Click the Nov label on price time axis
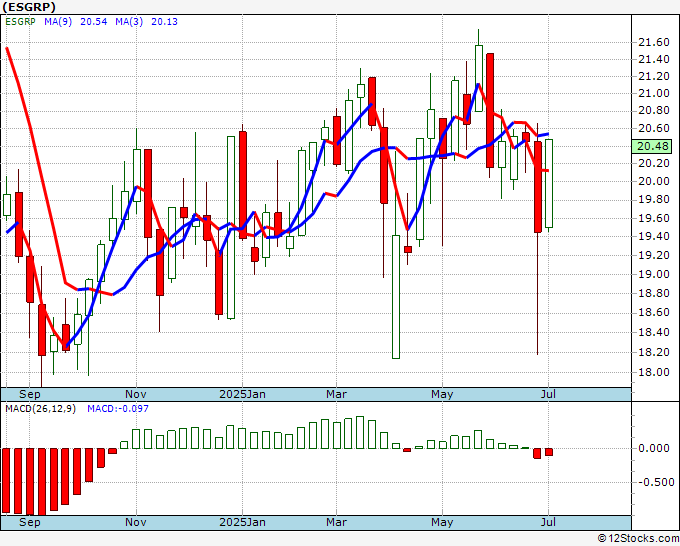Viewport: 680px width, 546px height. pos(136,394)
